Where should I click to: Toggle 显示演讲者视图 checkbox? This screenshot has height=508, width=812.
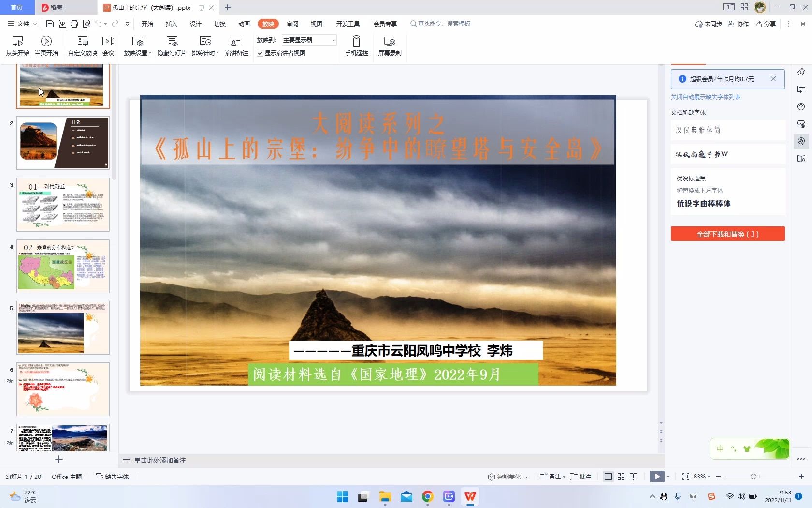[x=260, y=53]
